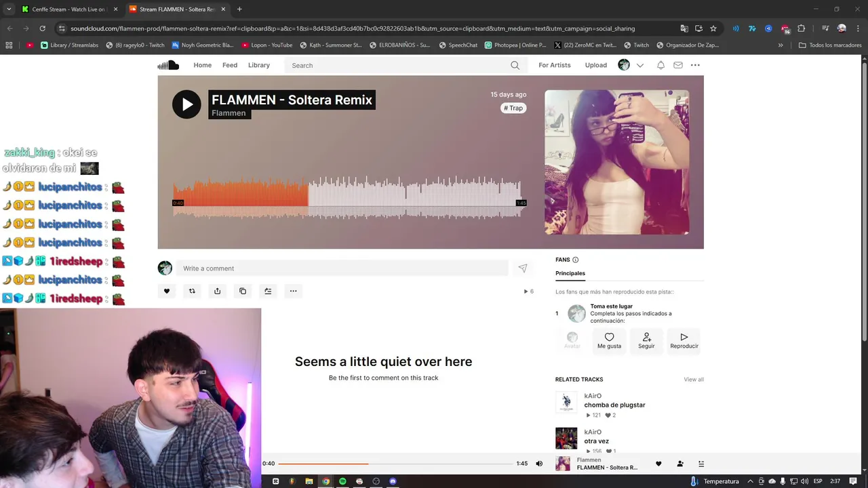This screenshot has width=868, height=488.
Task: Expand the hidden bookmarks chevron
Action: coord(781,45)
